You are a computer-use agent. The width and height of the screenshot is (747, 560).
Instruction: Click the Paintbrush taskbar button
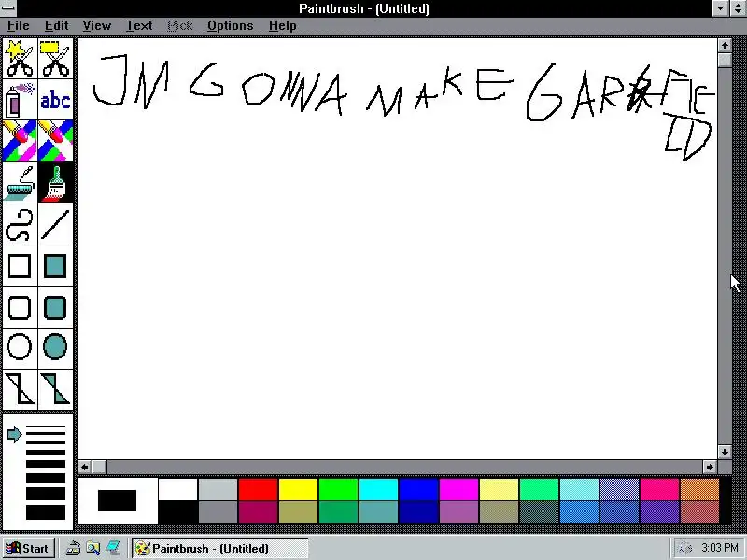219,548
